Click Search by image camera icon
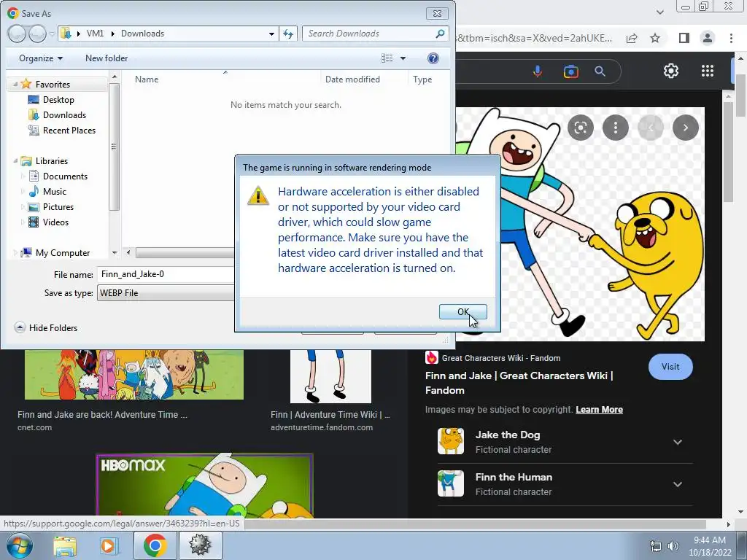747x560 pixels. (570, 71)
